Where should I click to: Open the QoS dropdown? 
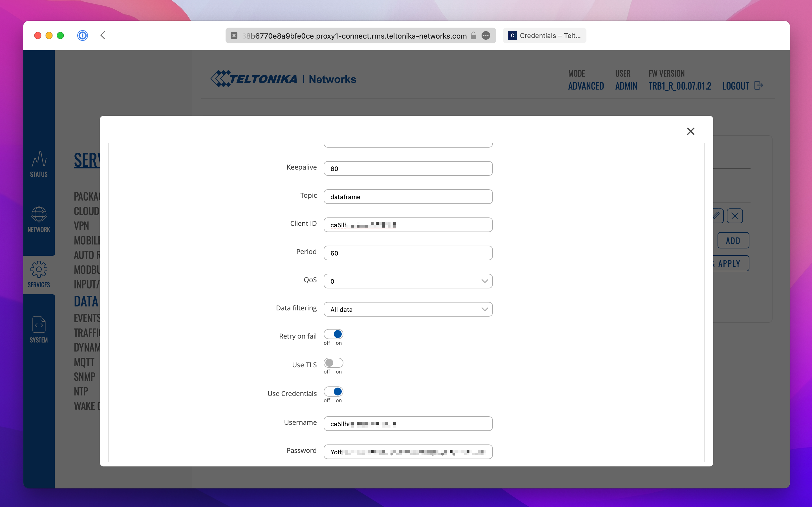(408, 281)
